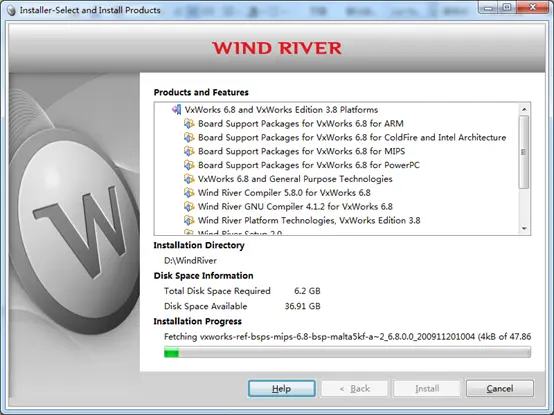Close the installer window
This screenshot has width=554, height=415.
(532, 7)
